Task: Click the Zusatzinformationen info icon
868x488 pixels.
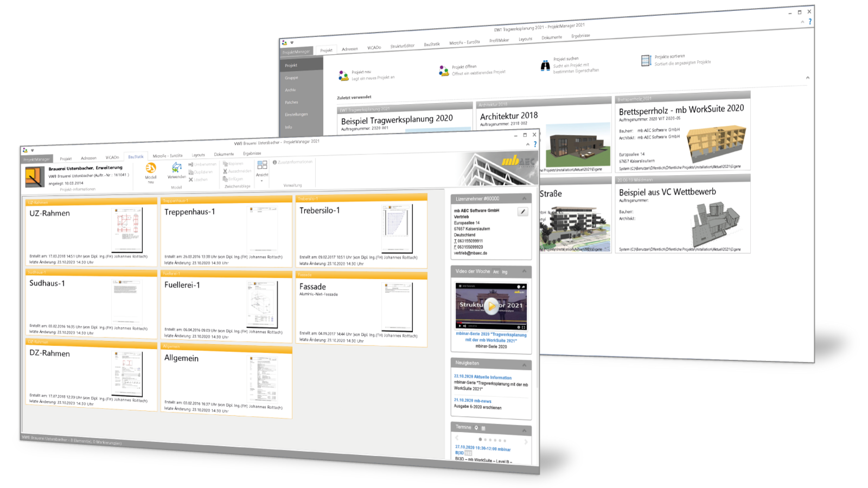Action: (x=275, y=162)
